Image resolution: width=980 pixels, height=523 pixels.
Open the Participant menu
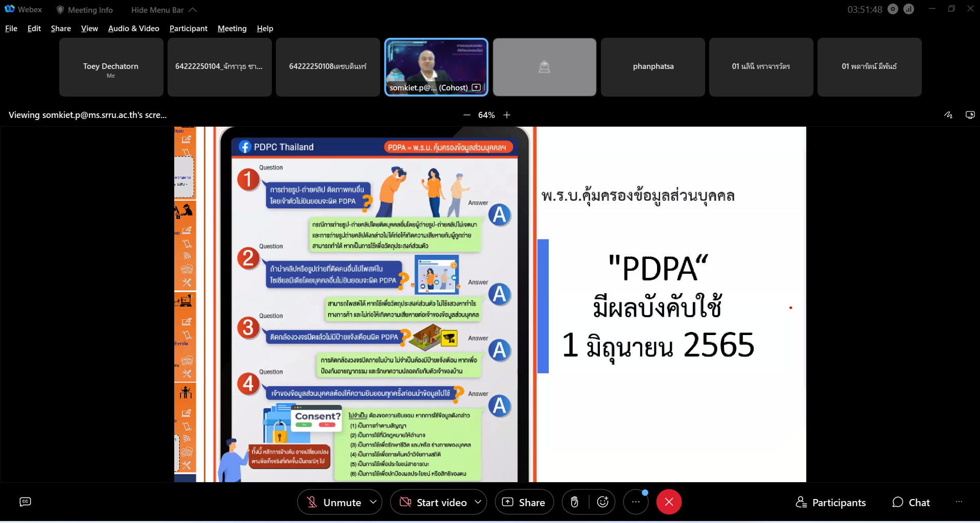coord(188,29)
